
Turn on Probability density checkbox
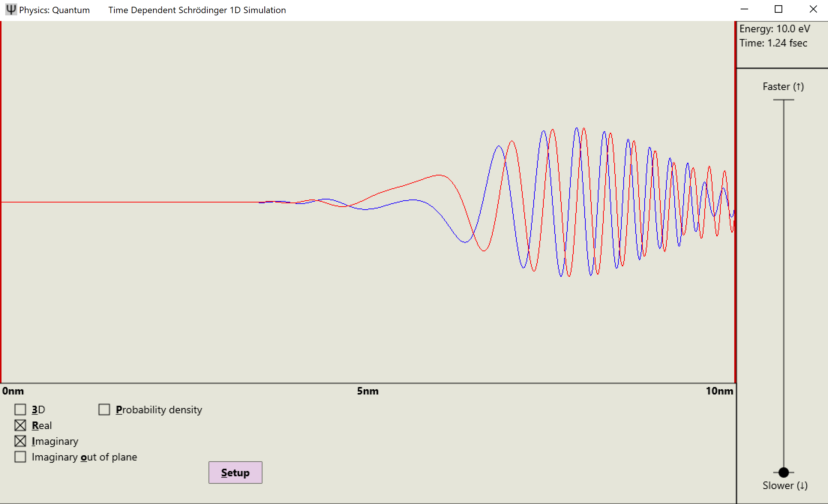tap(104, 409)
